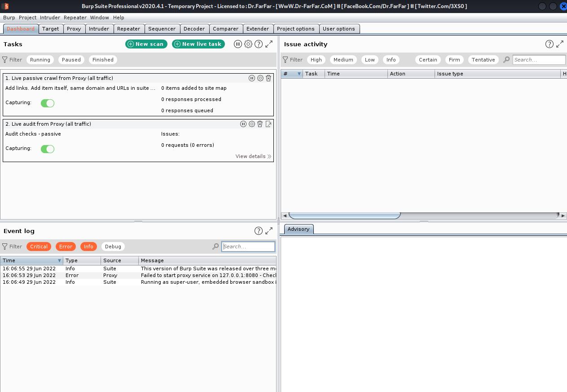Image resolution: width=567 pixels, height=392 pixels.
Task: Click the Issue activity filter funnel icon
Action: (x=286, y=60)
